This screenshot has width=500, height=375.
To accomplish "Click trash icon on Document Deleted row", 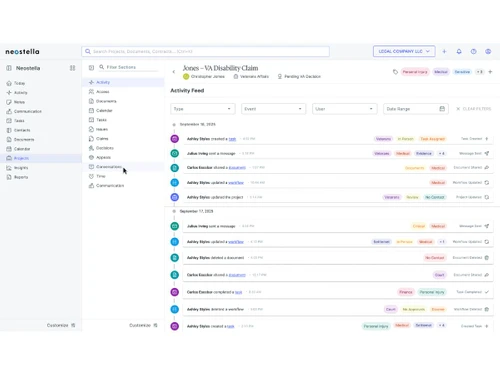I will click(487, 258).
